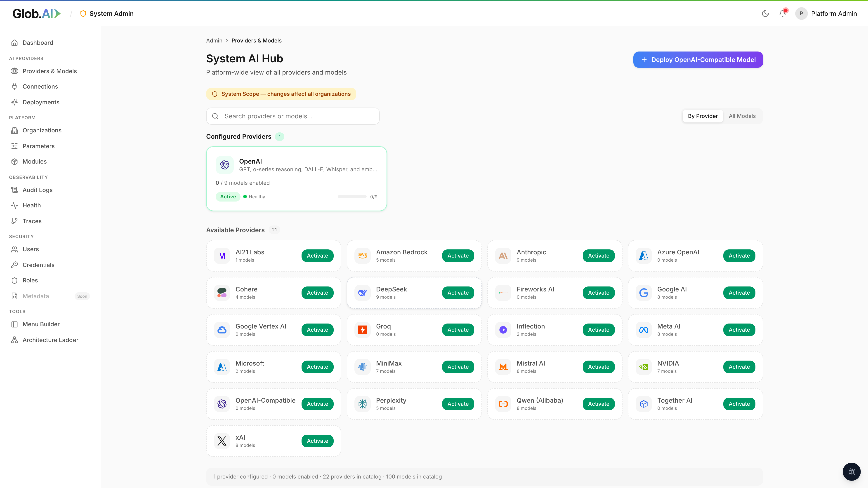Viewport: 868px width, 488px height.
Task: Click the OpenAI provider logo
Action: (x=225, y=165)
